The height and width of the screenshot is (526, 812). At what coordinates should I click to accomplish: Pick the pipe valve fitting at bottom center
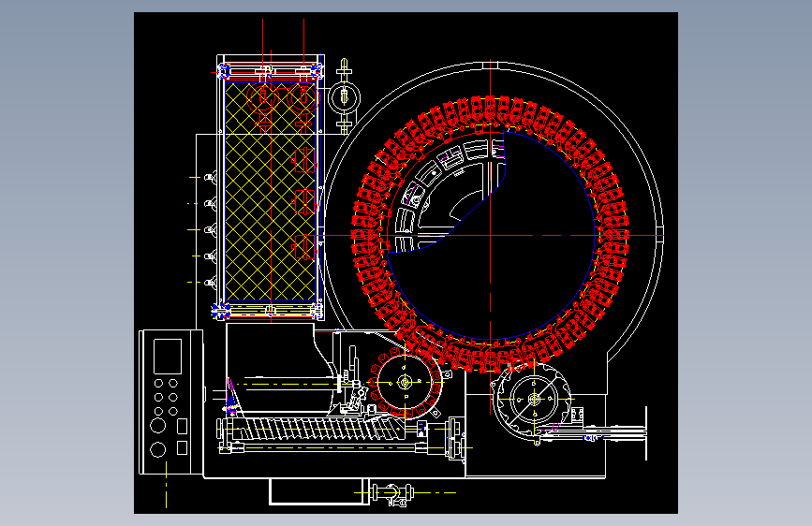tap(393, 493)
